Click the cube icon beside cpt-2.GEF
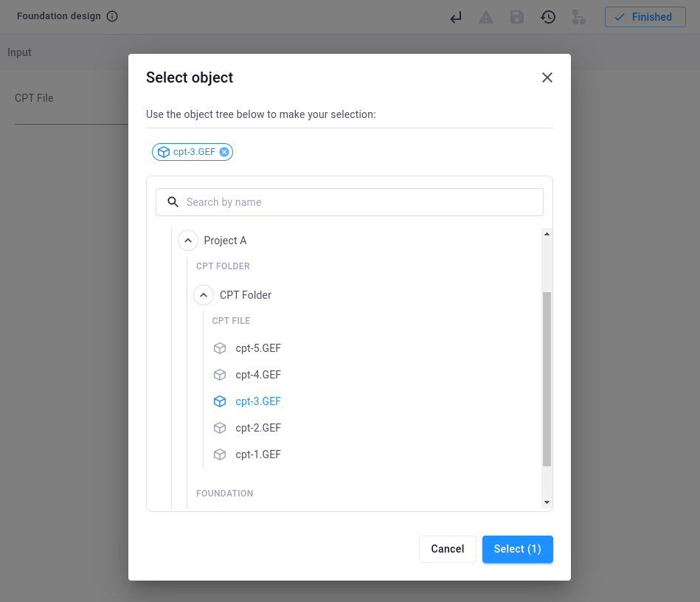700x602 pixels. tap(219, 428)
